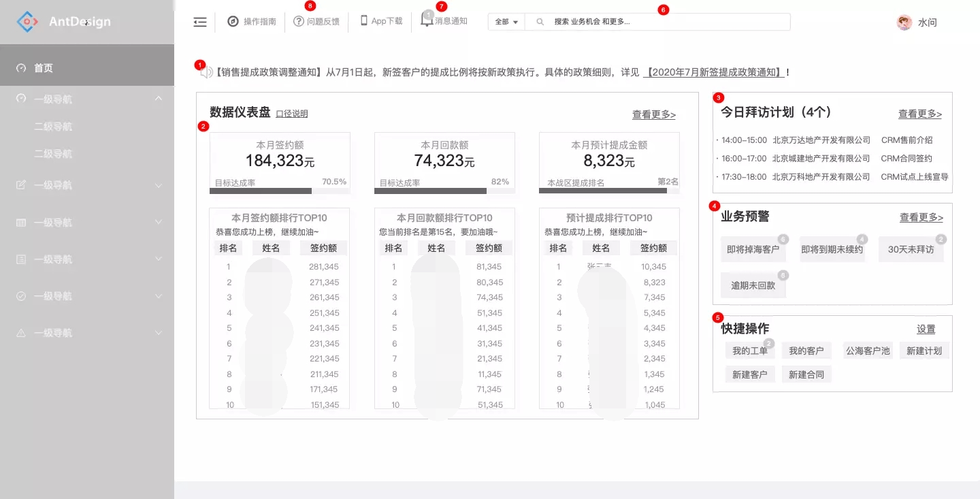This screenshot has width=980, height=499.
Task: Click the announcement speaker icon
Action: [x=207, y=72]
